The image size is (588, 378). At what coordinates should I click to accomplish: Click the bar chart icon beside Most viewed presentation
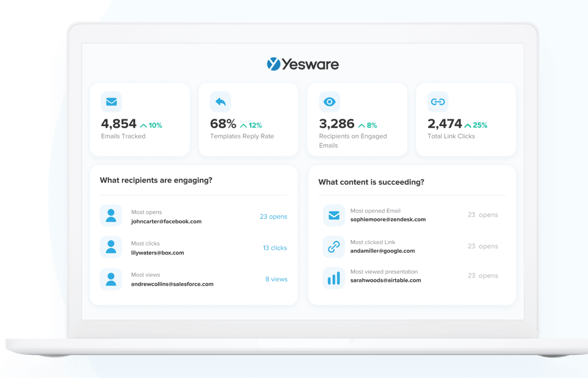coord(334,278)
